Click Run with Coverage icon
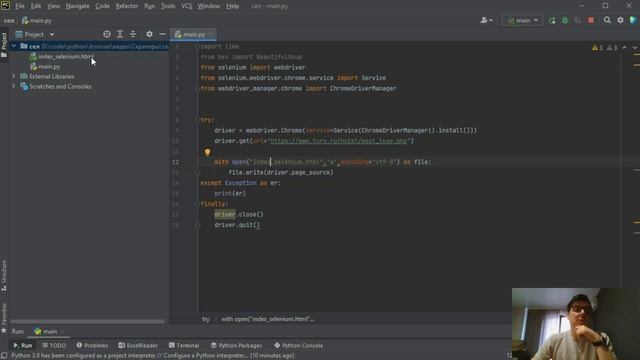 pyautogui.click(x=578, y=20)
